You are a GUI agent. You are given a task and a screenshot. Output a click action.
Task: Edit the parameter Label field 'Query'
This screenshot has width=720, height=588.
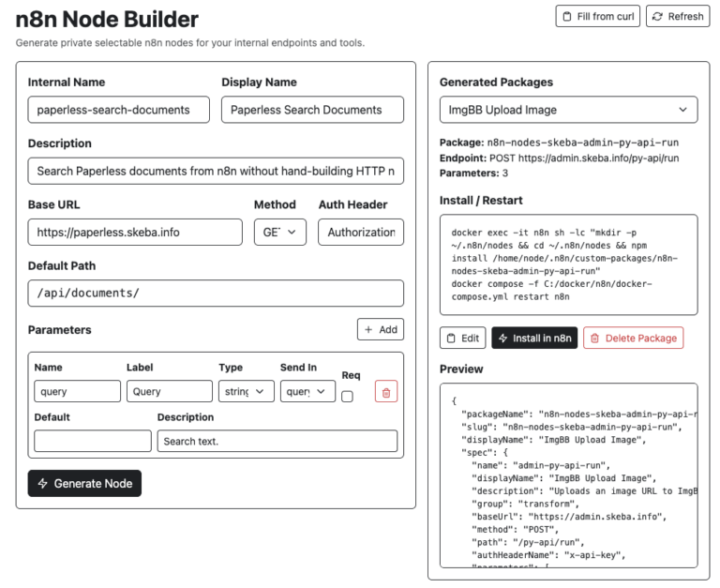[x=170, y=391]
